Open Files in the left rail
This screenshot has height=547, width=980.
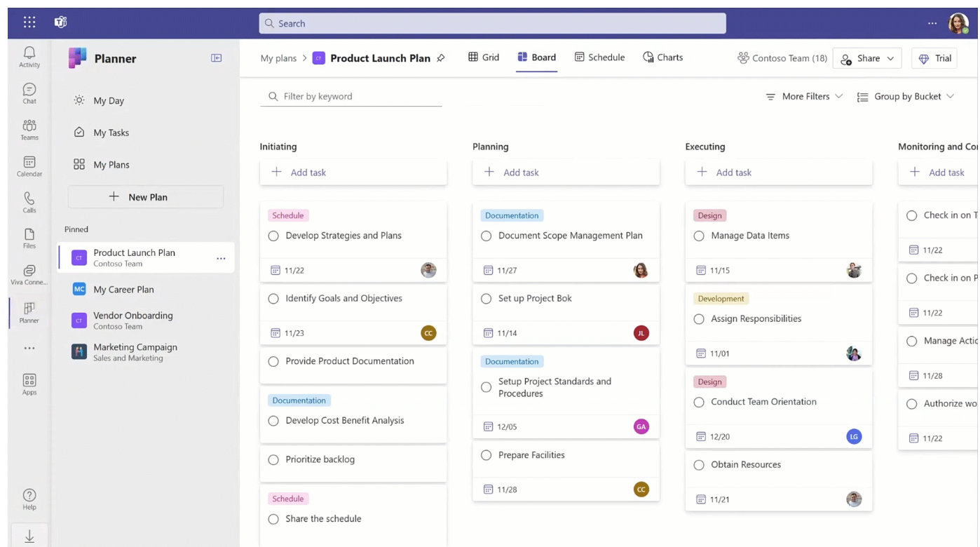[x=29, y=238]
